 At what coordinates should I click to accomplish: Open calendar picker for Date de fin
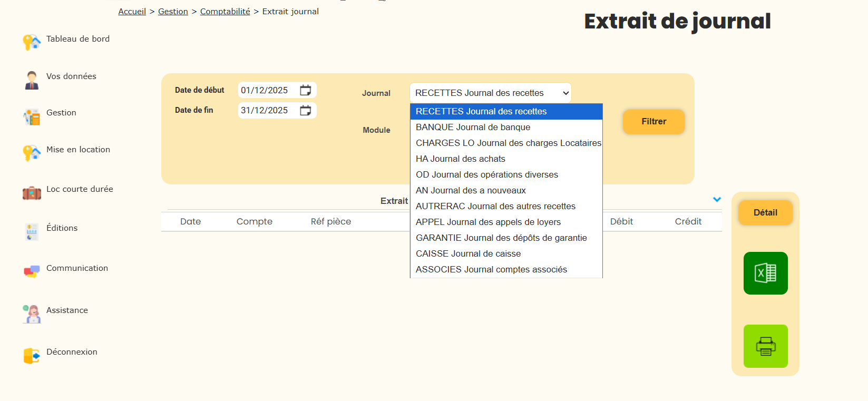pyautogui.click(x=305, y=110)
